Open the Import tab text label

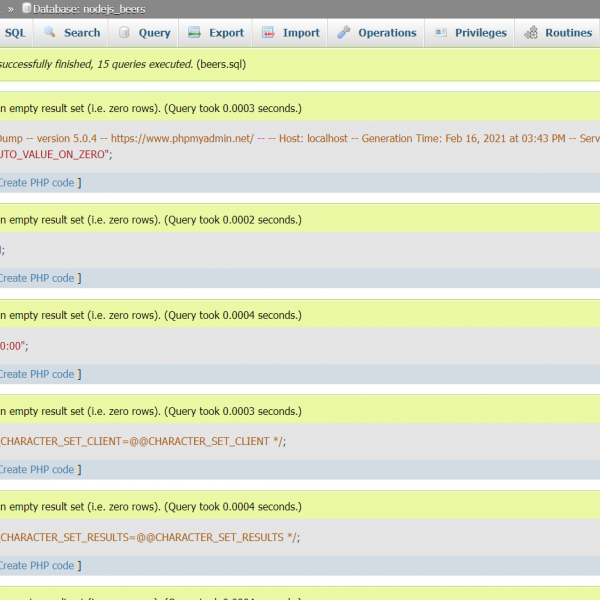[301, 32]
